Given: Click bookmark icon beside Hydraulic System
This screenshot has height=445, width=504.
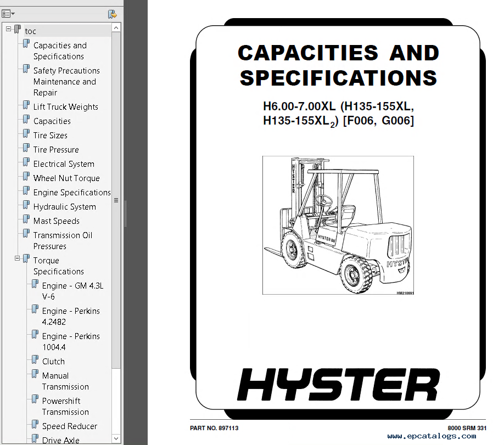Looking at the screenshot, I should coord(26,205).
